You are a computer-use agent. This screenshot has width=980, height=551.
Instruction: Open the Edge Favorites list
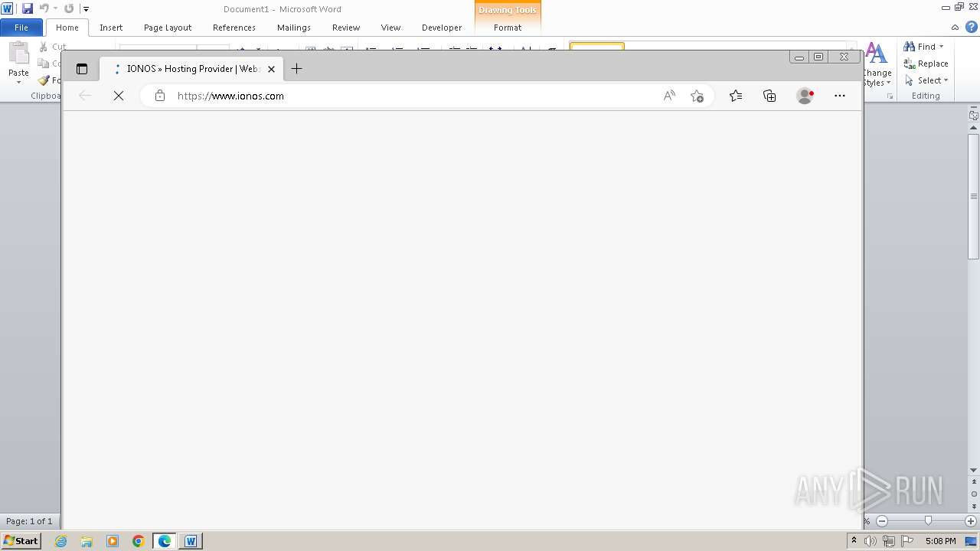736,96
